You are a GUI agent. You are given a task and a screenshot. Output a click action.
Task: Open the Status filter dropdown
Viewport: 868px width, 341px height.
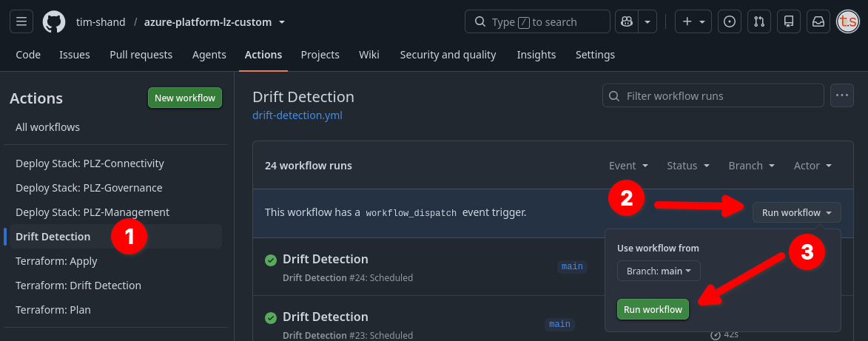click(688, 166)
